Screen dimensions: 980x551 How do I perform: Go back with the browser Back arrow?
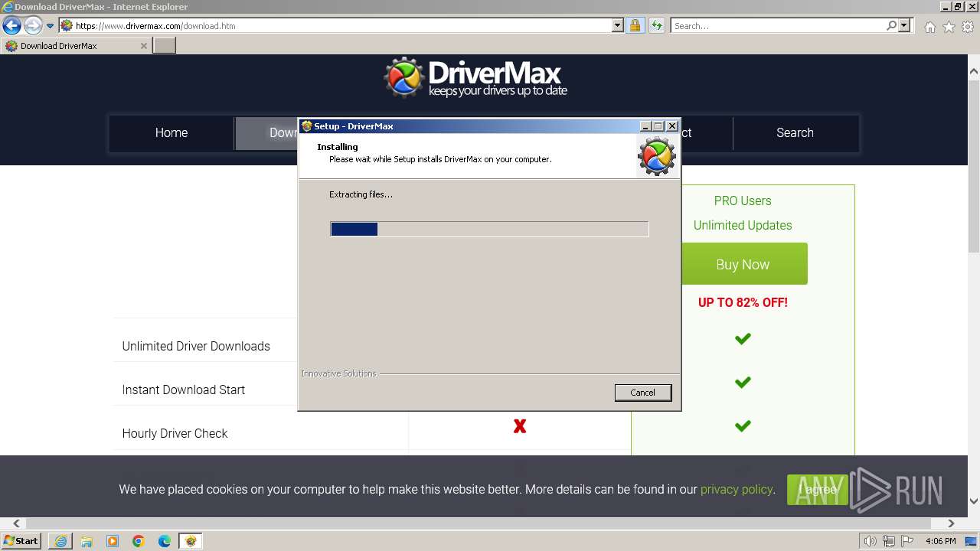pyautogui.click(x=11, y=26)
